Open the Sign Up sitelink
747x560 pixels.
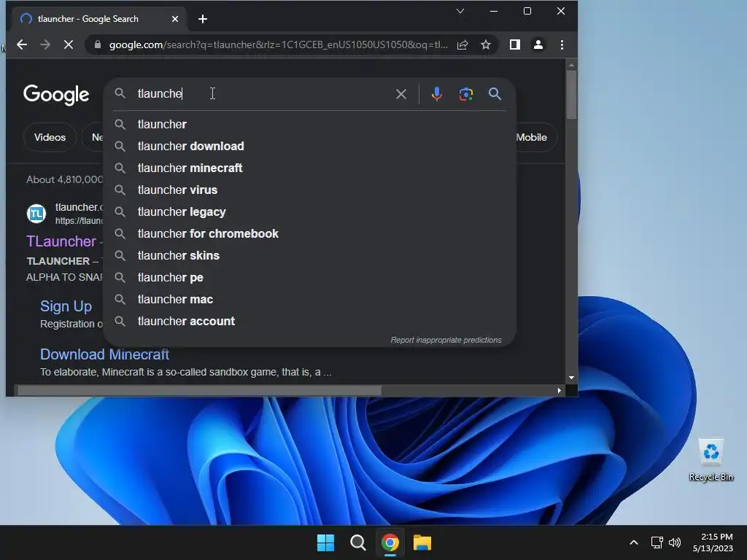point(66,306)
